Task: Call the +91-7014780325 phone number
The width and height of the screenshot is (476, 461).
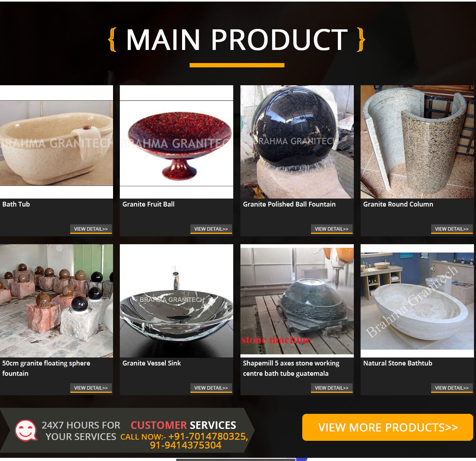Action: coord(207,436)
